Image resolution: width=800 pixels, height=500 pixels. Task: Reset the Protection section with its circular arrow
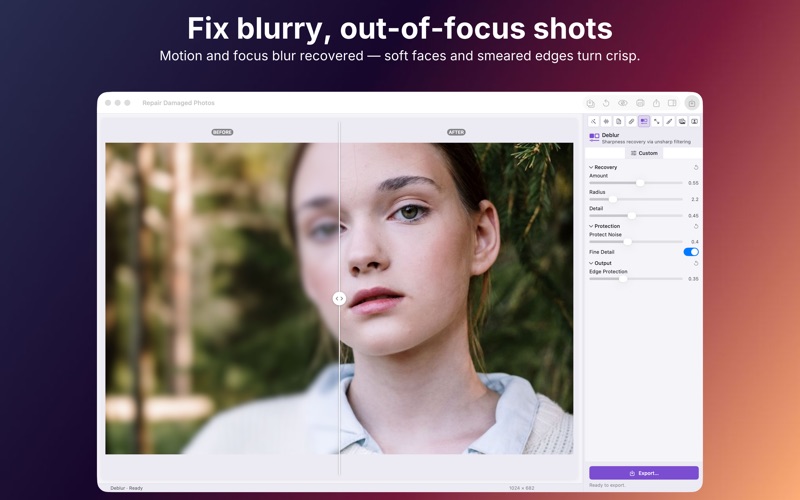[696, 226]
